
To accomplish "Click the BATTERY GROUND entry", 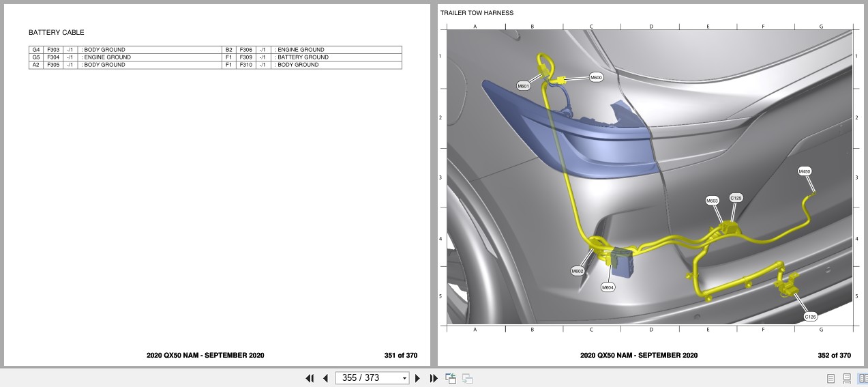I will click(x=303, y=57).
